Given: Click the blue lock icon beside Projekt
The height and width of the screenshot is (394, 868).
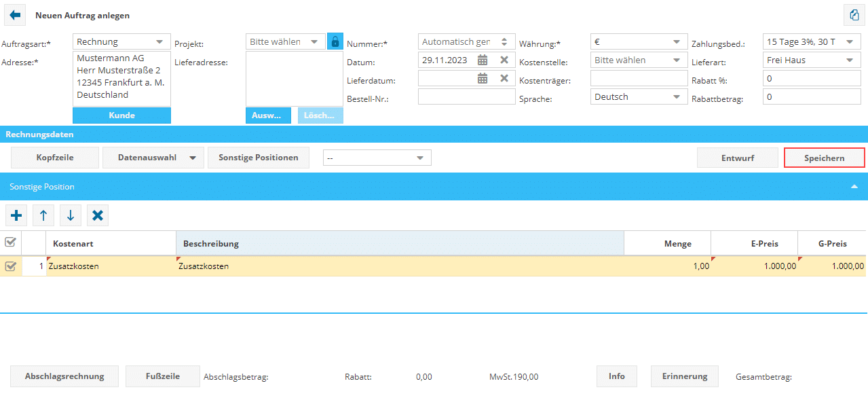Looking at the screenshot, I should tap(335, 41).
